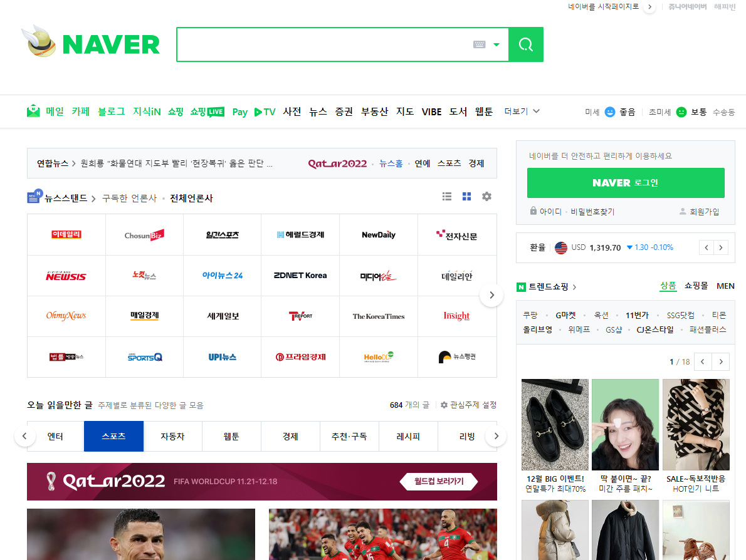Select the 자동차 topic tab
The image size is (746, 560).
click(x=172, y=436)
